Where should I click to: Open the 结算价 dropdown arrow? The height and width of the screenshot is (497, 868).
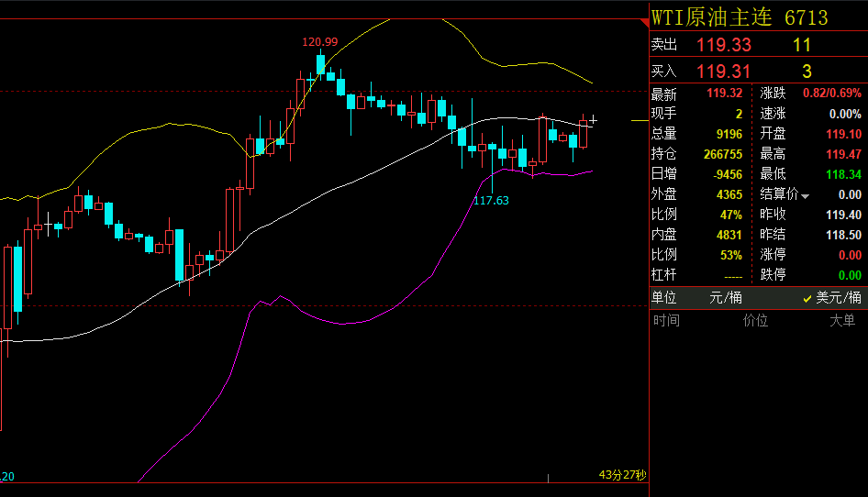[805, 196]
